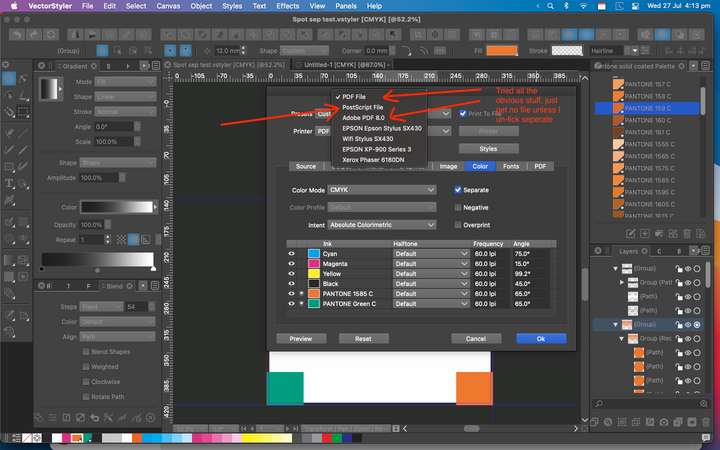Viewport: 720px width, 450px height.
Task: Open the Halftone dropdown for Cyan
Action: [431, 253]
